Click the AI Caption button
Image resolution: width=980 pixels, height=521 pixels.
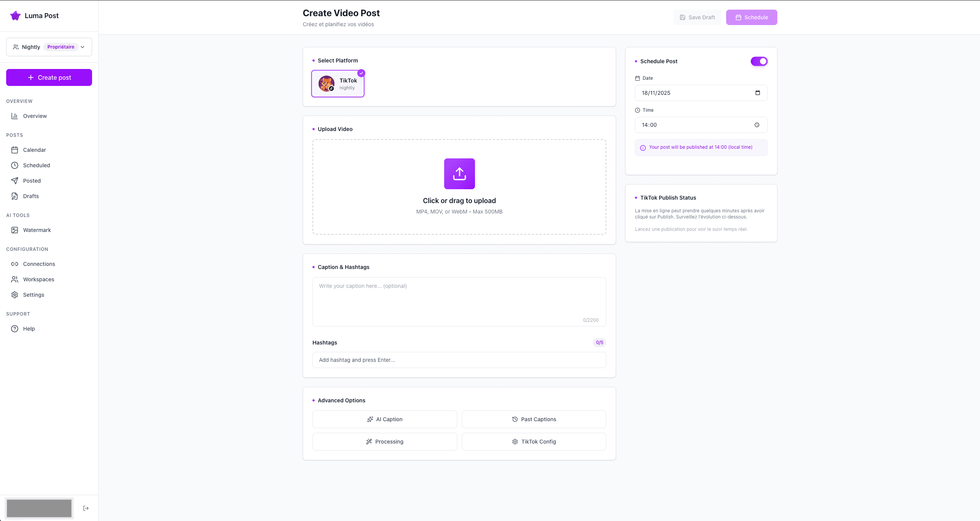click(x=384, y=419)
